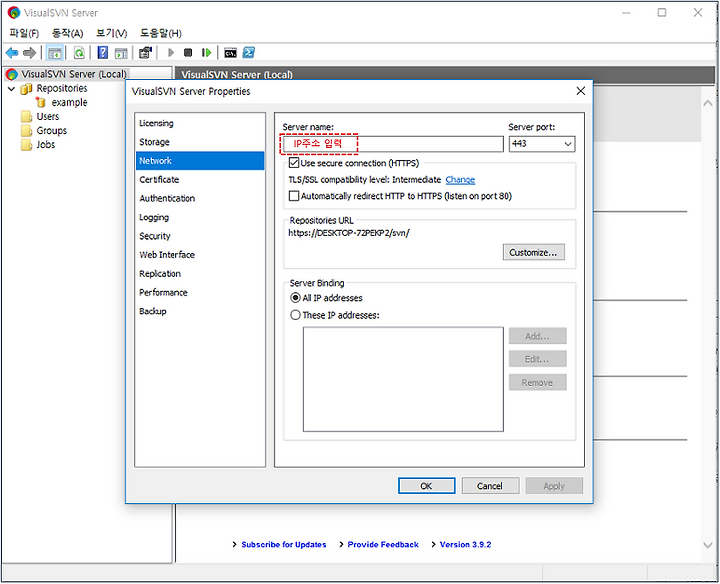Open Subscribe for Updates link
The height and width of the screenshot is (584, 720).
[x=284, y=545]
